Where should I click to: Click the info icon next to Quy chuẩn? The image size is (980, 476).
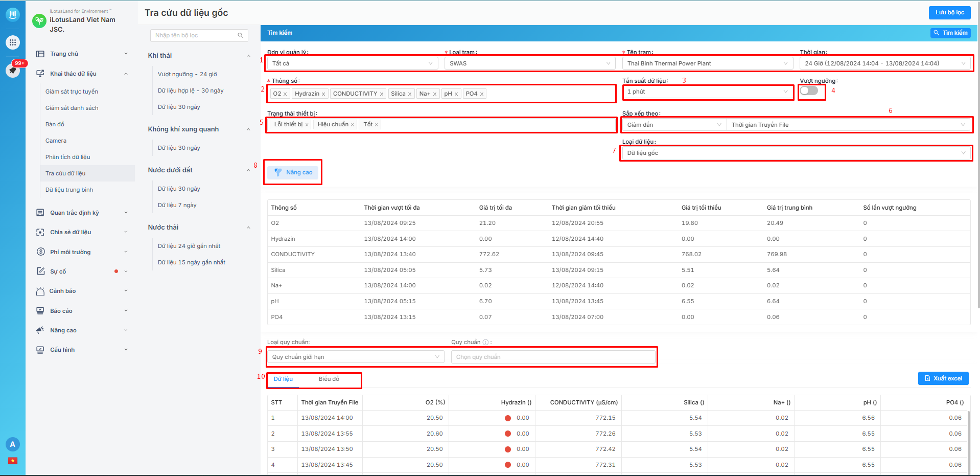[x=485, y=343]
